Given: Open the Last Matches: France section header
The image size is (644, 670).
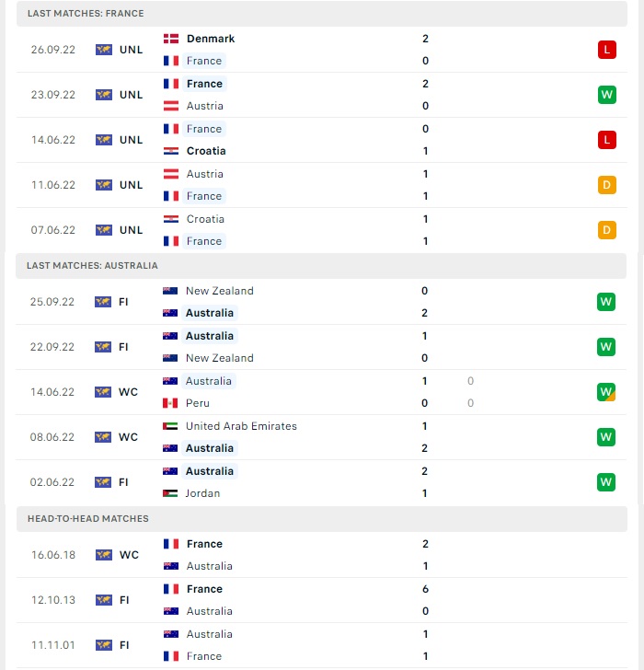Looking at the screenshot, I should point(322,14).
